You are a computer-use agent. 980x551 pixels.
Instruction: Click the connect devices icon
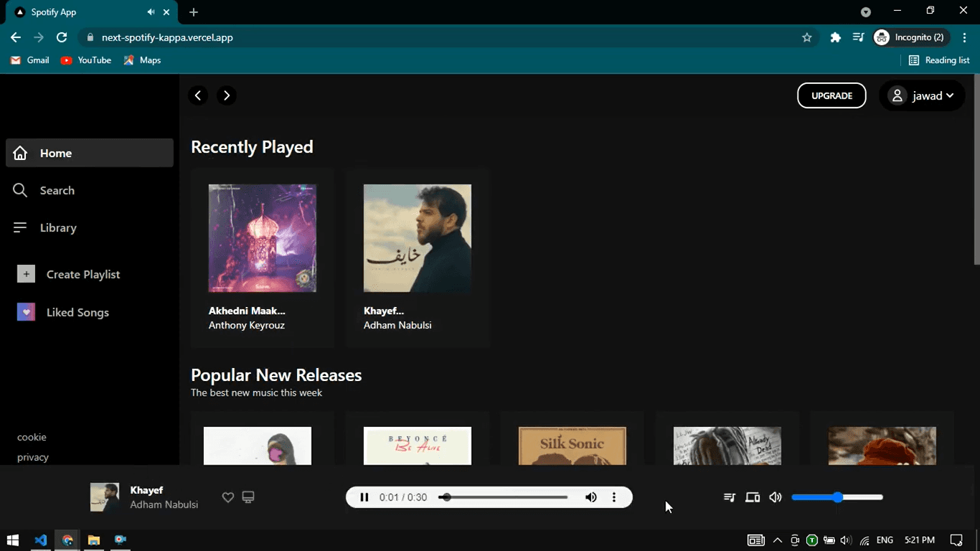(753, 497)
